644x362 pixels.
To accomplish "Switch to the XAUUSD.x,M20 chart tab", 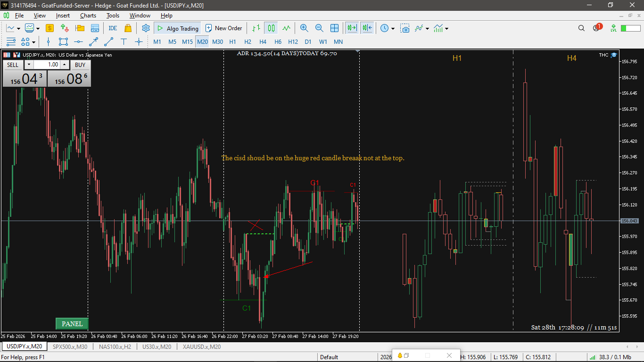I will pyautogui.click(x=202, y=347).
